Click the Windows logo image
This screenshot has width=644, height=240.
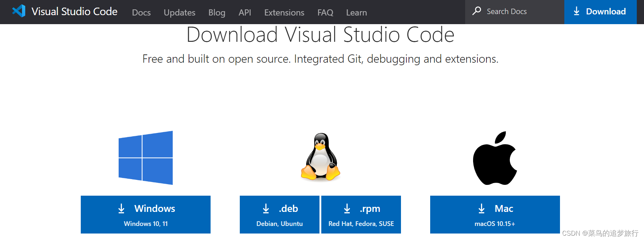(146, 158)
